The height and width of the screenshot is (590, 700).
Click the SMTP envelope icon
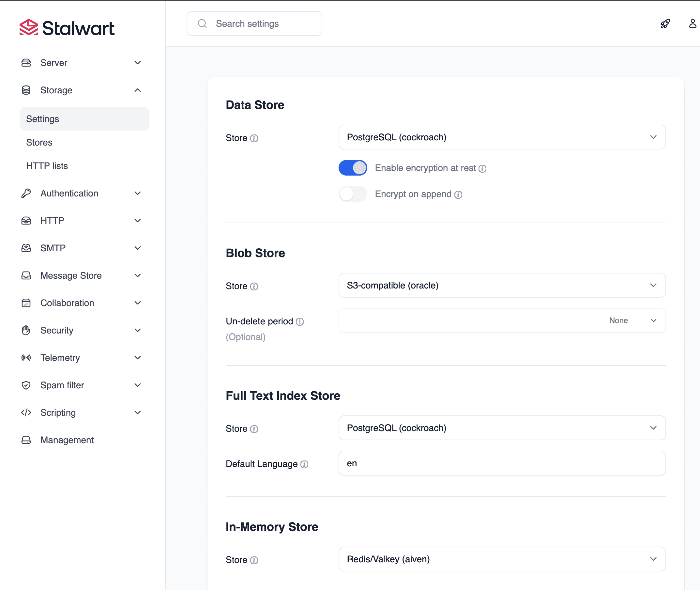[x=26, y=248]
